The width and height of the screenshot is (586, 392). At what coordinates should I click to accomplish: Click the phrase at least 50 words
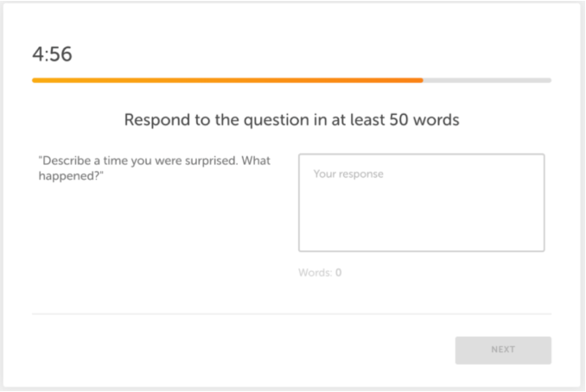[395, 120]
